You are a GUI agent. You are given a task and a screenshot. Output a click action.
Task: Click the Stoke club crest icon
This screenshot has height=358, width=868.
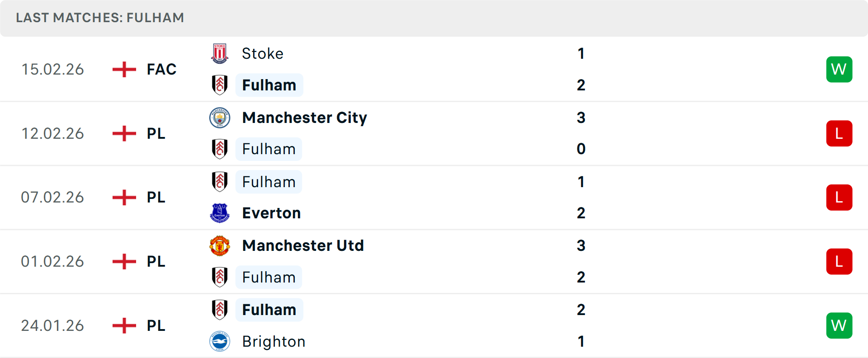tap(220, 53)
